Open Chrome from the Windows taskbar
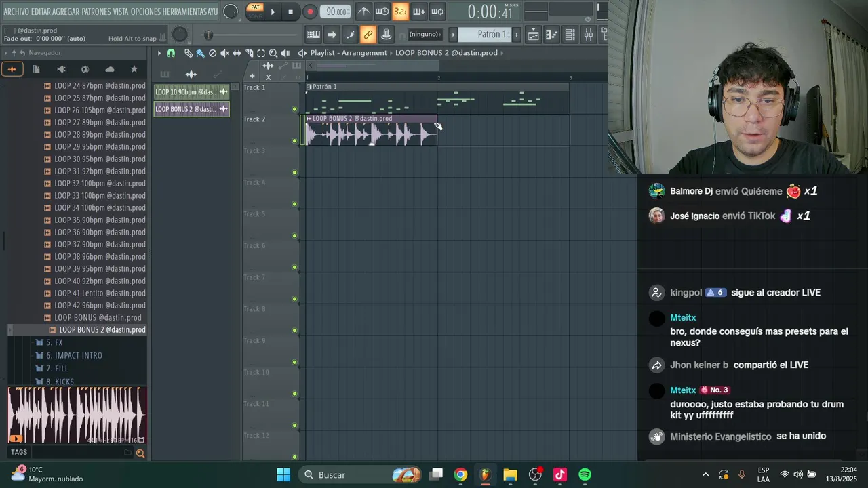This screenshot has width=868, height=488. coord(460,474)
